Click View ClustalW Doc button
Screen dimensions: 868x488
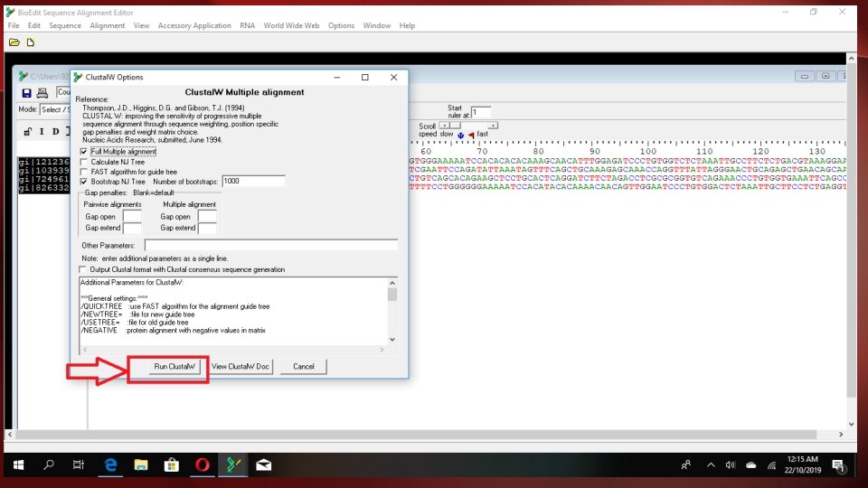241,366
